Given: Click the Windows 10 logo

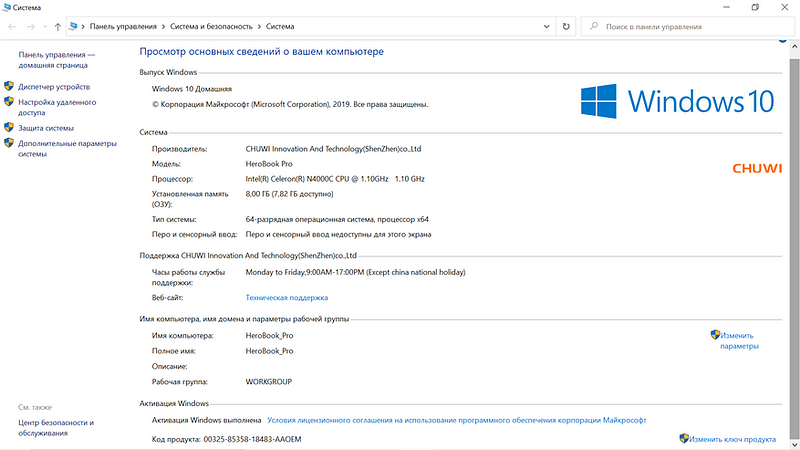Looking at the screenshot, I should pyautogui.click(x=677, y=101).
